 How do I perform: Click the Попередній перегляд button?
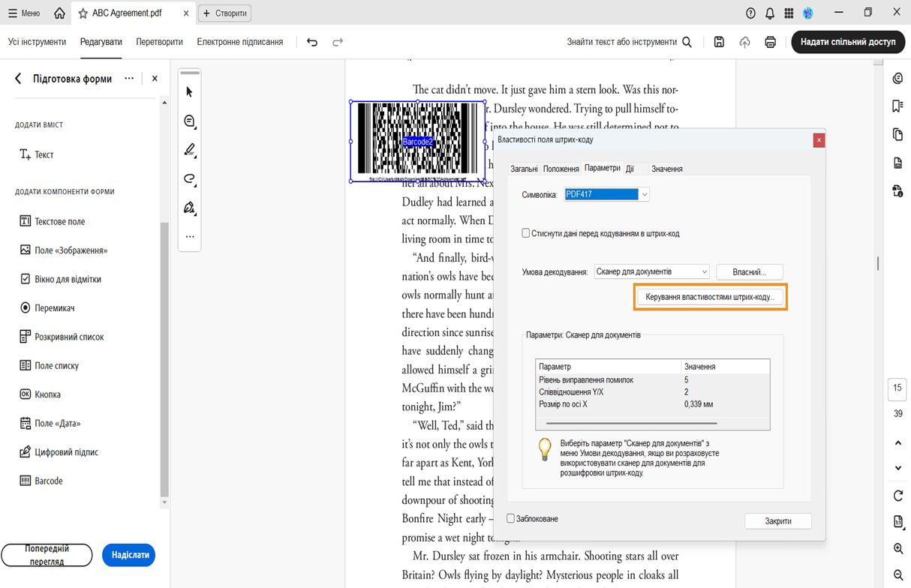[47, 555]
